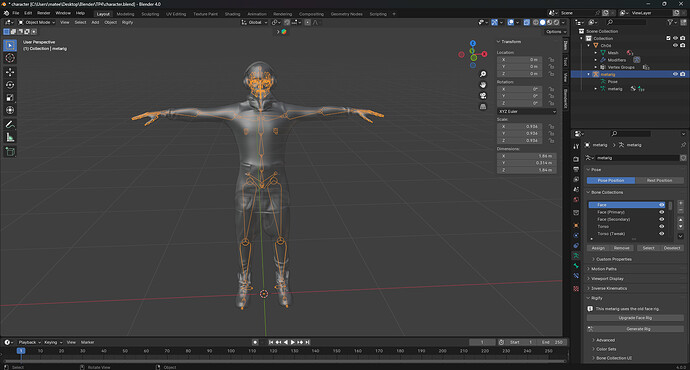Add a new bone collection with plus button

(x=680, y=204)
